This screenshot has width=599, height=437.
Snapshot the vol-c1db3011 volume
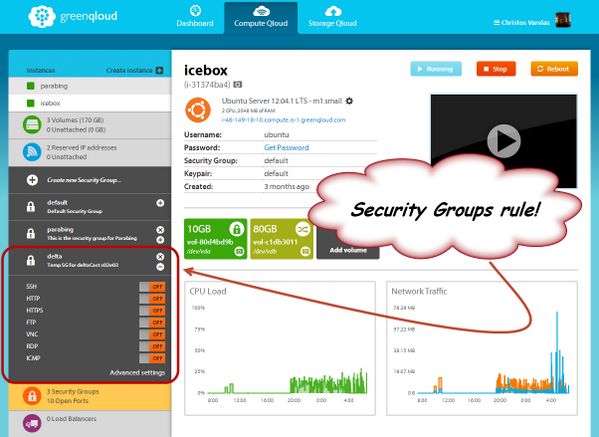[x=305, y=251]
